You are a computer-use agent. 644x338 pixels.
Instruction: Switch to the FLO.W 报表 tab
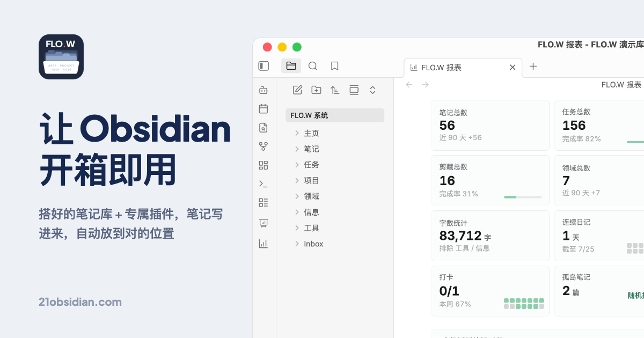(463, 68)
